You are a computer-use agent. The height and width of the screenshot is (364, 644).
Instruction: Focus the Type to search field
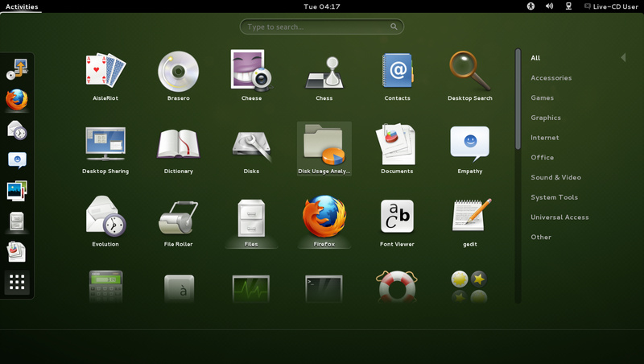click(321, 27)
